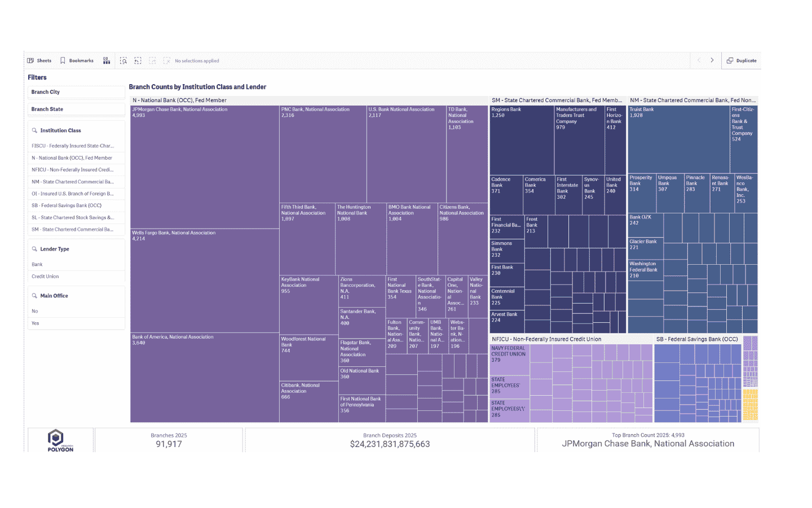Click the Bank OZK tile
Image resolution: width=812 pixels, height=508 pixels.
[x=646, y=225]
